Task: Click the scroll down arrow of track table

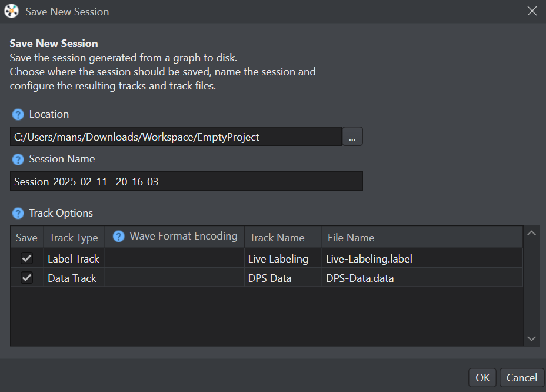Action: coord(531,338)
